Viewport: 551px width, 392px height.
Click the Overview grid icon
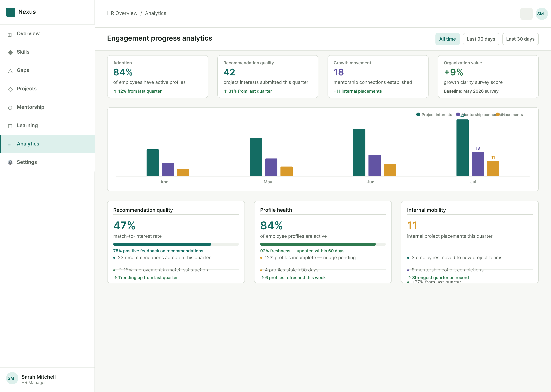point(10,35)
